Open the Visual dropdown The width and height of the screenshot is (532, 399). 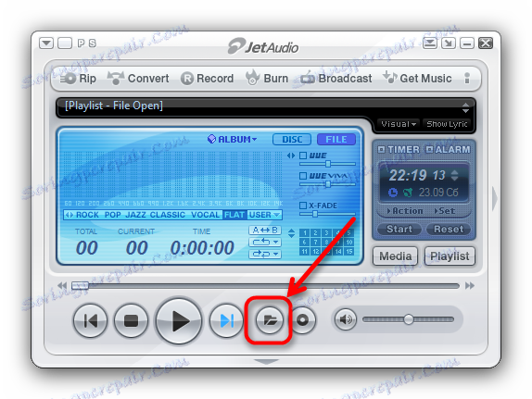[399, 124]
